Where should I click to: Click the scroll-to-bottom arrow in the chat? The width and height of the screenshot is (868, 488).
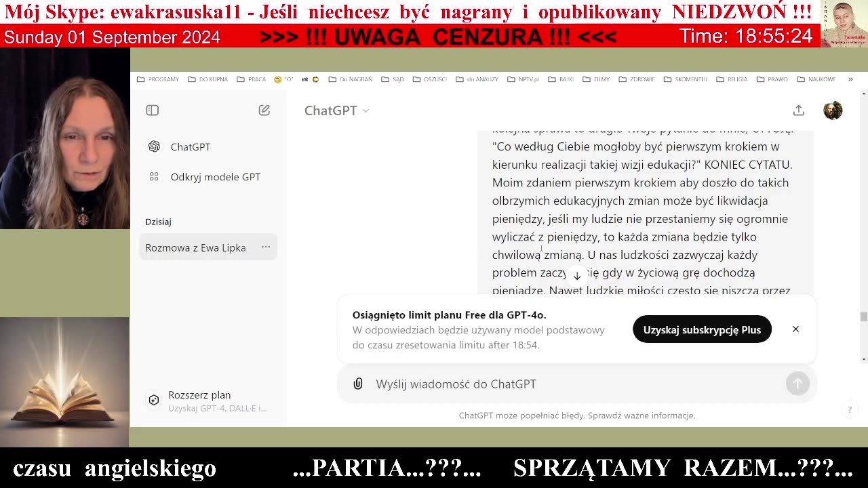coord(576,275)
